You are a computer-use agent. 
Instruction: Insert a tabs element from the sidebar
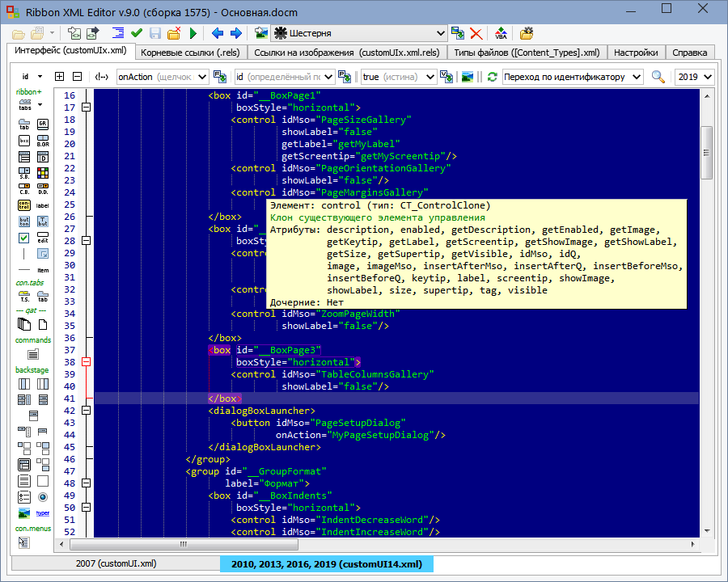pos(25,104)
